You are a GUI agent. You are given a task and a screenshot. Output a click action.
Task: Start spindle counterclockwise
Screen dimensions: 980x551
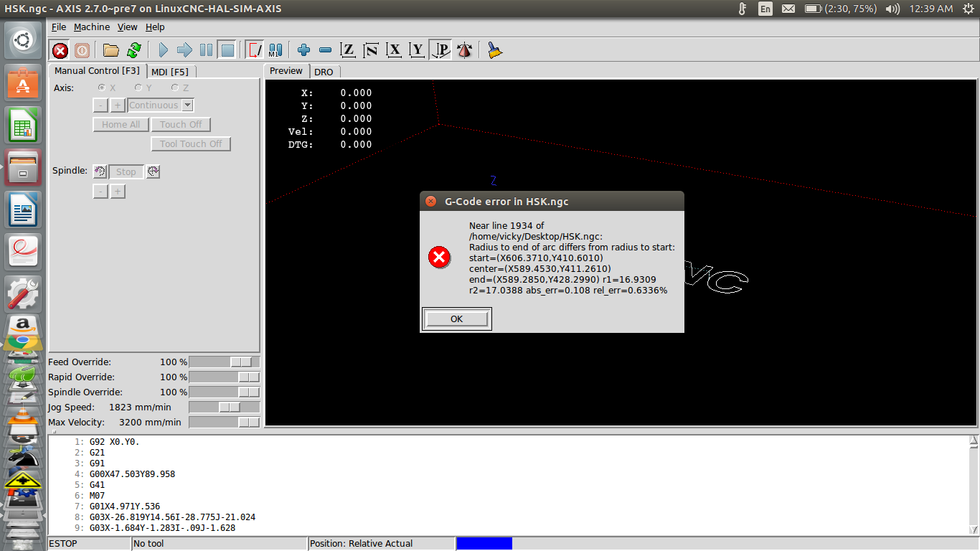(x=100, y=171)
